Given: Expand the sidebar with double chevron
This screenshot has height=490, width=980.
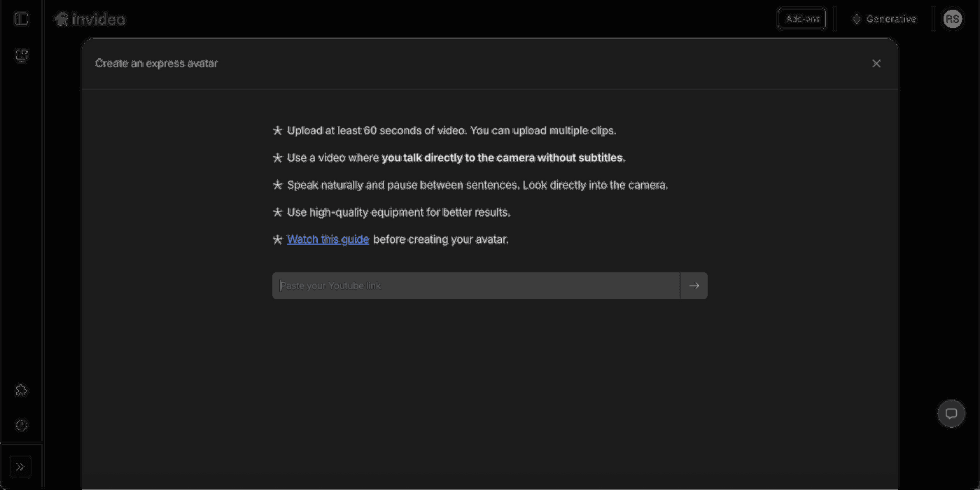Looking at the screenshot, I should [20, 466].
